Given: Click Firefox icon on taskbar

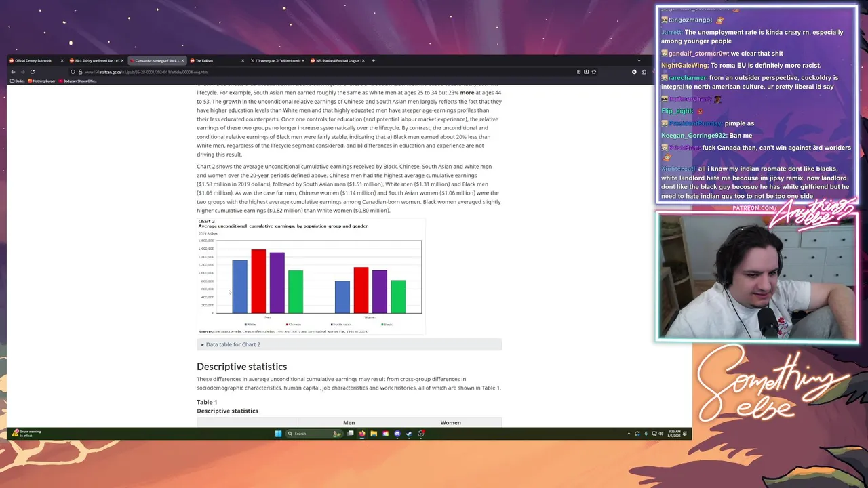Looking at the screenshot, I should (362, 434).
